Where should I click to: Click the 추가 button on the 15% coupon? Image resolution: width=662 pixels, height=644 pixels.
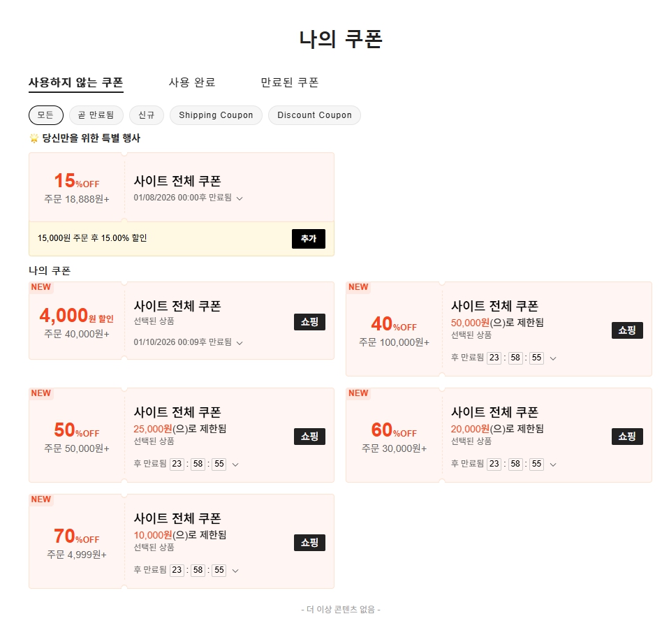click(x=308, y=238)
